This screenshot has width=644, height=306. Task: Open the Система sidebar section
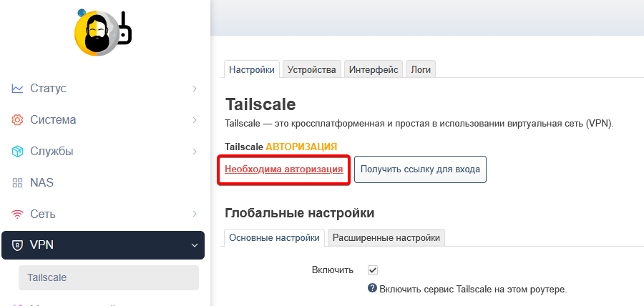click(x=103, y=120)
